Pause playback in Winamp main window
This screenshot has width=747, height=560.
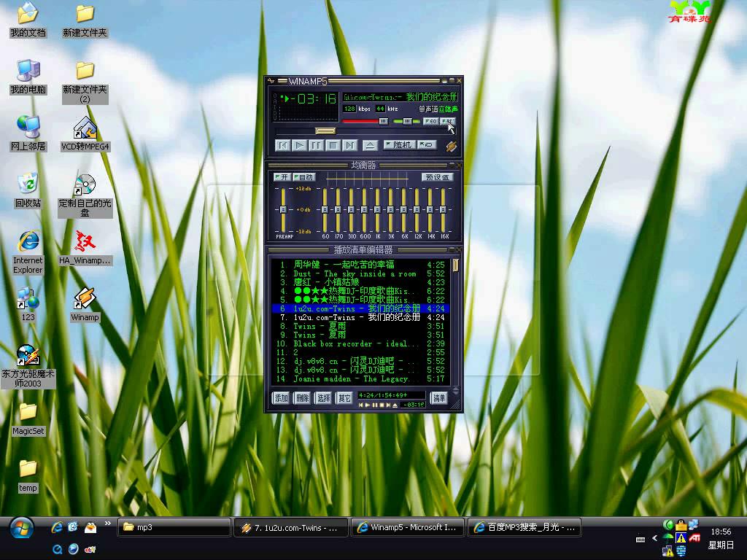(317, 145)
